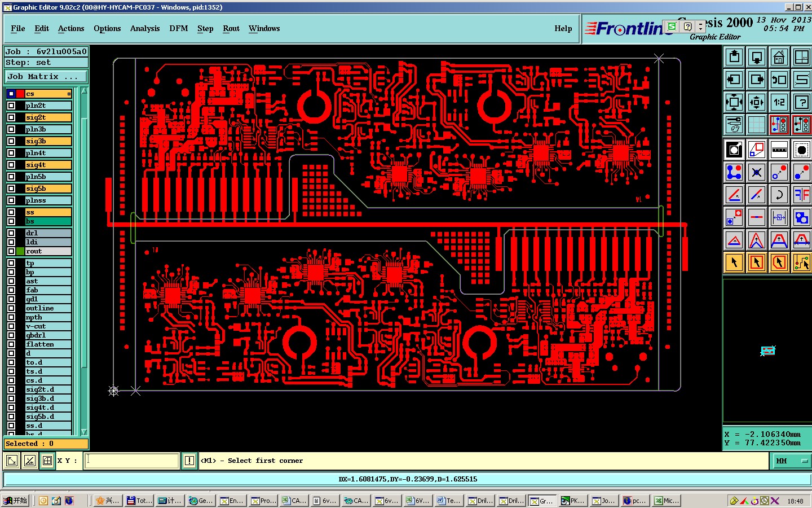Click the diagonal arrow icon in bottom bar
This screenshot has height=508, width=812.
tap(11, 461)
